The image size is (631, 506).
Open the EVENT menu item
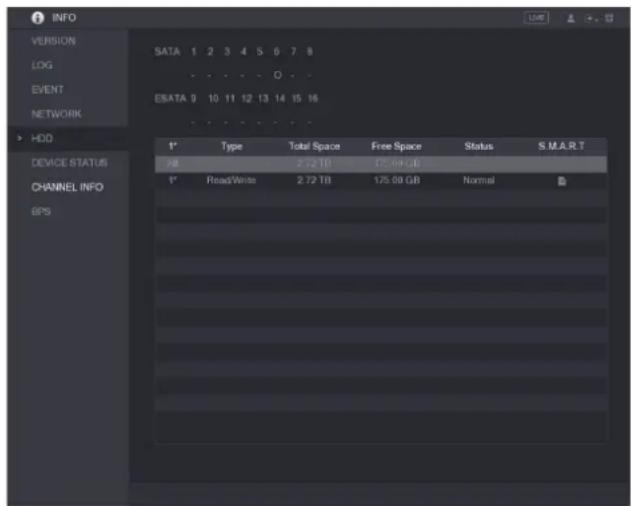tap(47, 89)
